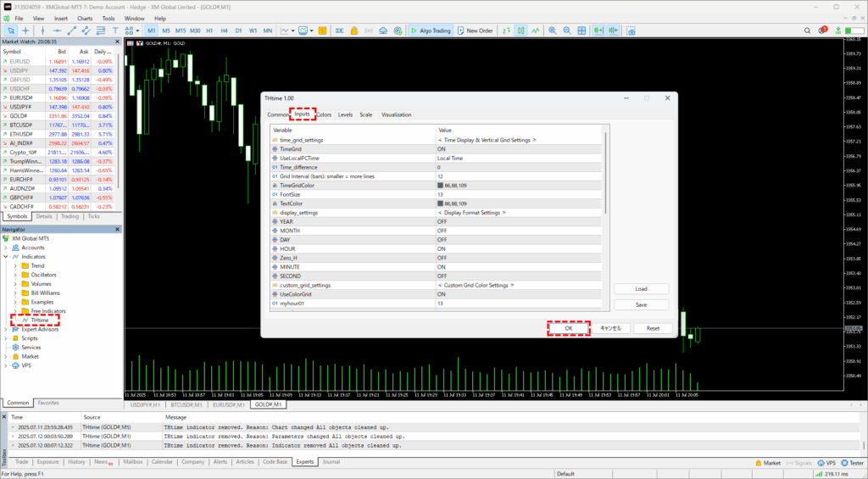The width and height of the screenshot is (868, 479).
Task: Pick the vertical line drawing tool
Action: tap(42, 31)
